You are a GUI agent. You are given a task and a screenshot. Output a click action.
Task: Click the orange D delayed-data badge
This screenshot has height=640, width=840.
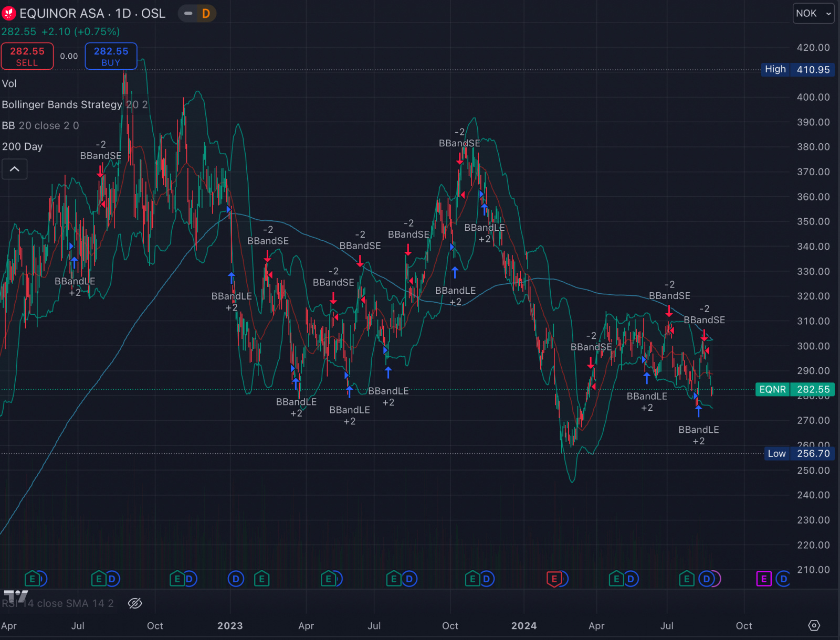[206, 14]
